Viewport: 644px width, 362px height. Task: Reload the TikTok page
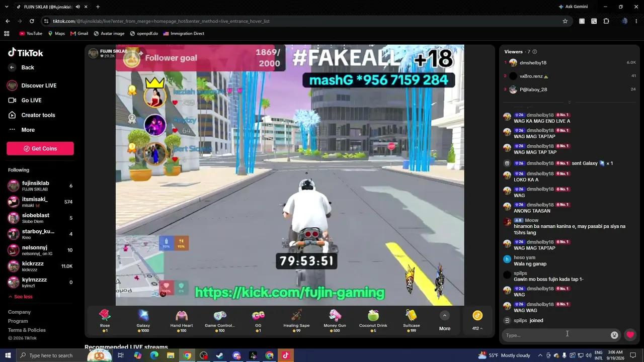tap(32, 21)
